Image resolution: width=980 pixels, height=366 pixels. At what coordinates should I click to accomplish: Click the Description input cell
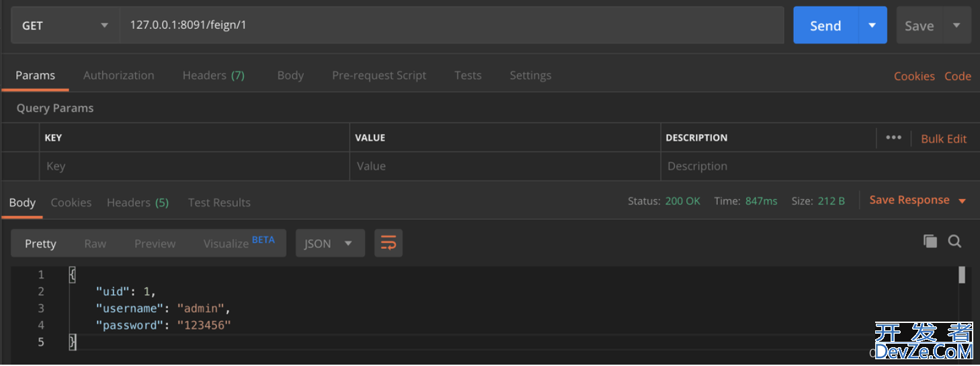coord(819,166)
